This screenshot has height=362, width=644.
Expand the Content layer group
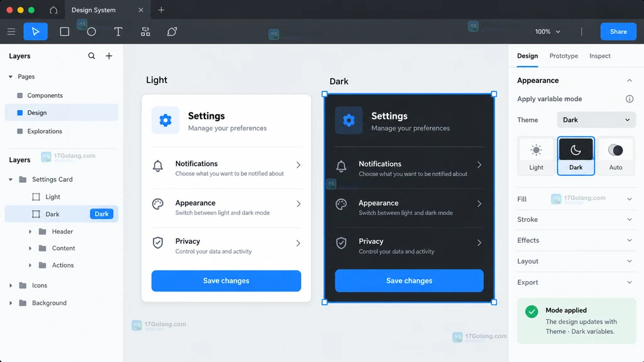30,248
